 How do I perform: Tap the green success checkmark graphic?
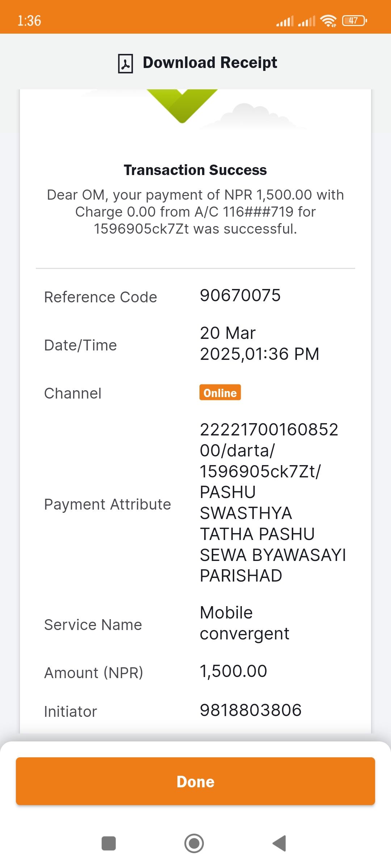tap(182, 106)
